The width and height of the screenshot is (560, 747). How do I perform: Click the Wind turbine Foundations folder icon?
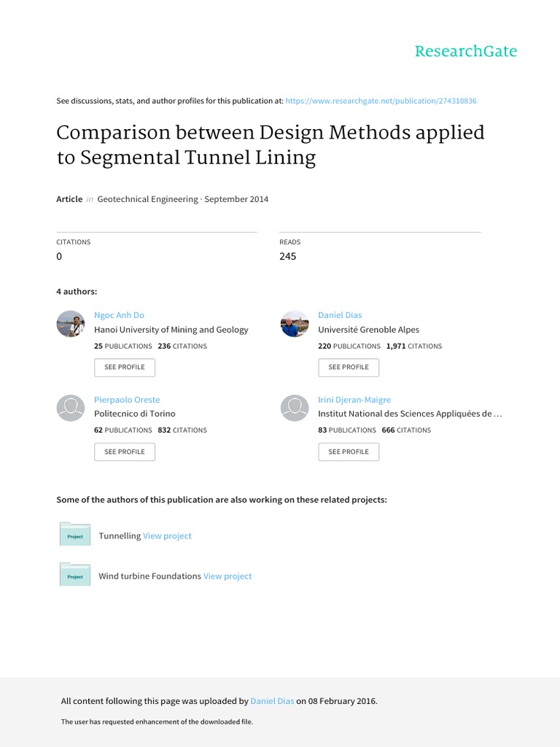(75, 574)
